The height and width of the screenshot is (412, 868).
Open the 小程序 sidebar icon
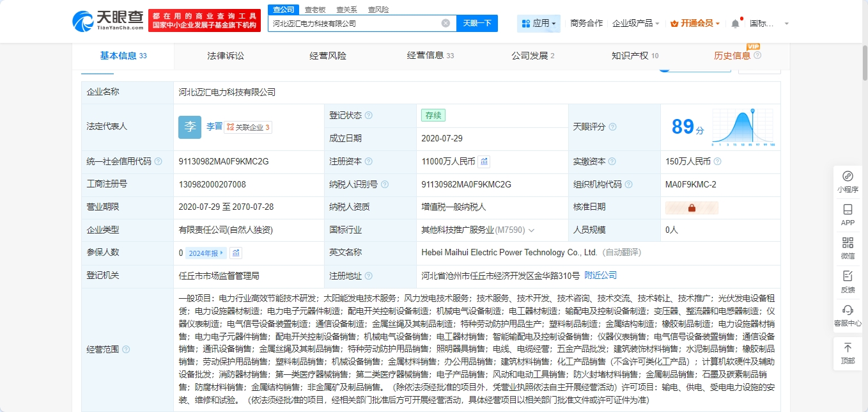pos(848,181)
